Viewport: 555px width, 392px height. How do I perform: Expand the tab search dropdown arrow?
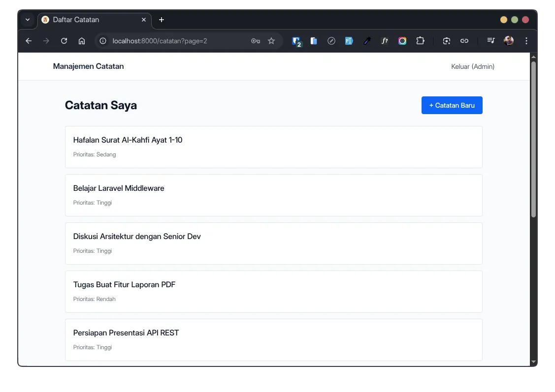click(28, 20)
